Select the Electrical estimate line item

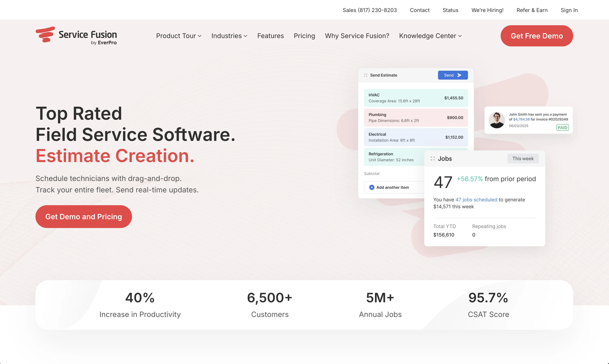(416, 137)
